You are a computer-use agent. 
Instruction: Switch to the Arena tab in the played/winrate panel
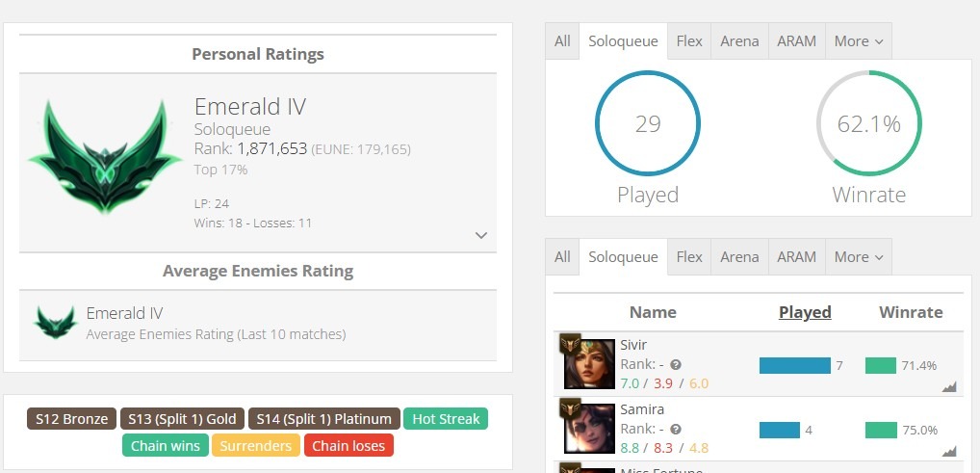click(739, 41)
